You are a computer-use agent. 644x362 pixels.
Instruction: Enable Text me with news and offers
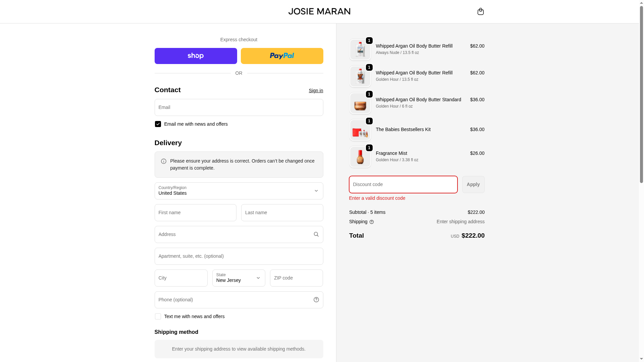pos(158,316)
